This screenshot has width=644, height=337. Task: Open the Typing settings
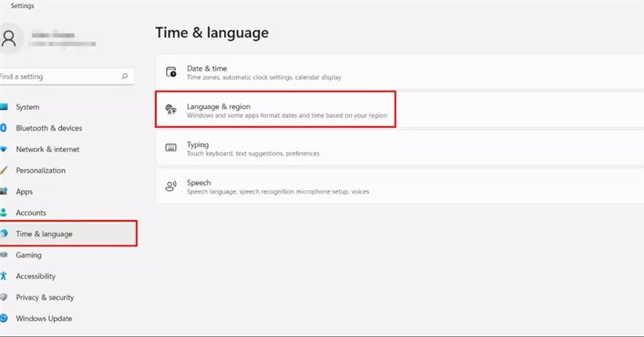[399, 148]
